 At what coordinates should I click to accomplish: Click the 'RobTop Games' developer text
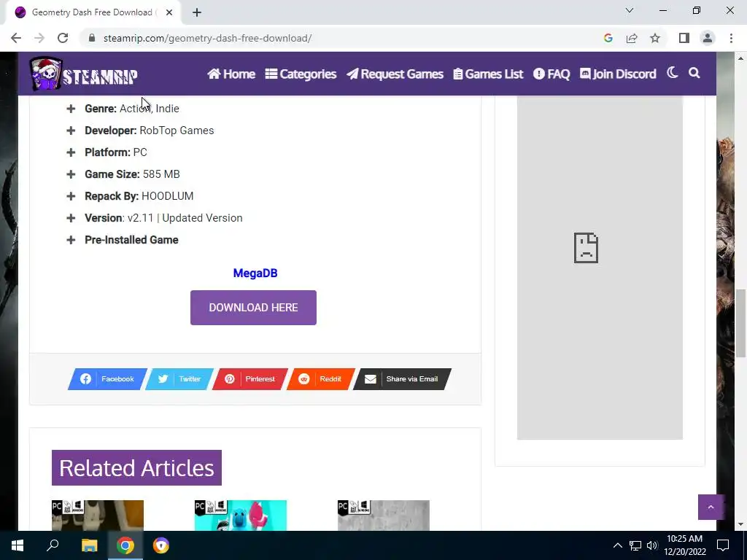tap(177, 131)
